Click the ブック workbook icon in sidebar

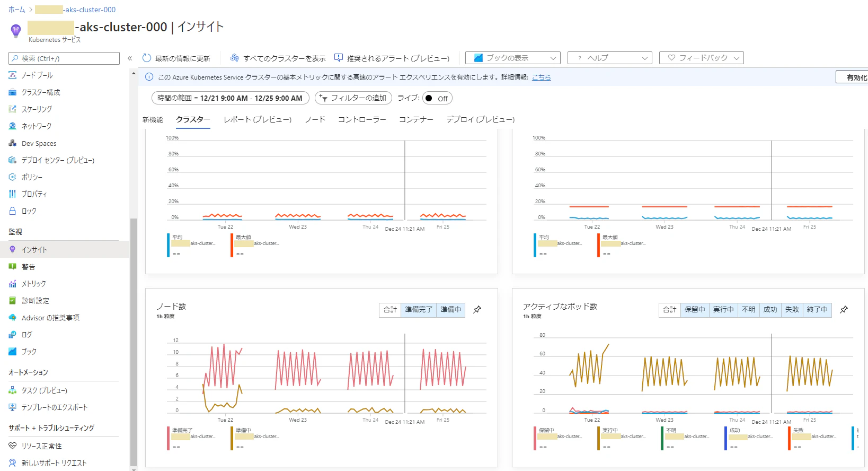(x=13, y=352)
